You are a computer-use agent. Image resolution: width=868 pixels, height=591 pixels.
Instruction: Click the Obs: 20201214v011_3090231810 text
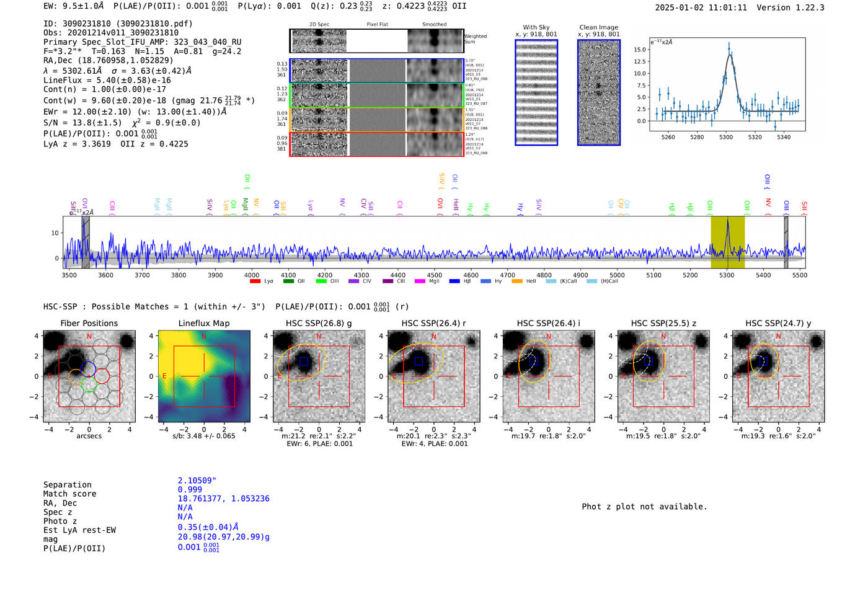(x=111, y=32)
